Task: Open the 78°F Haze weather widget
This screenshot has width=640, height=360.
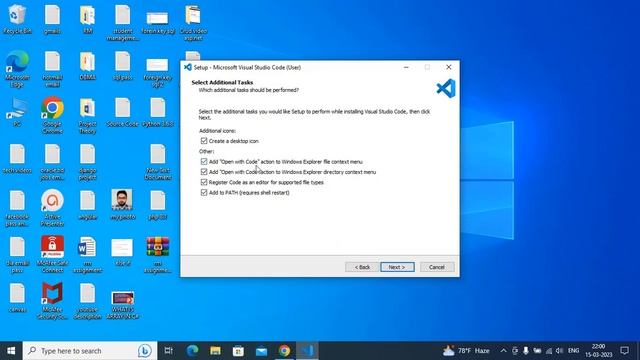Action: [466, 351]
